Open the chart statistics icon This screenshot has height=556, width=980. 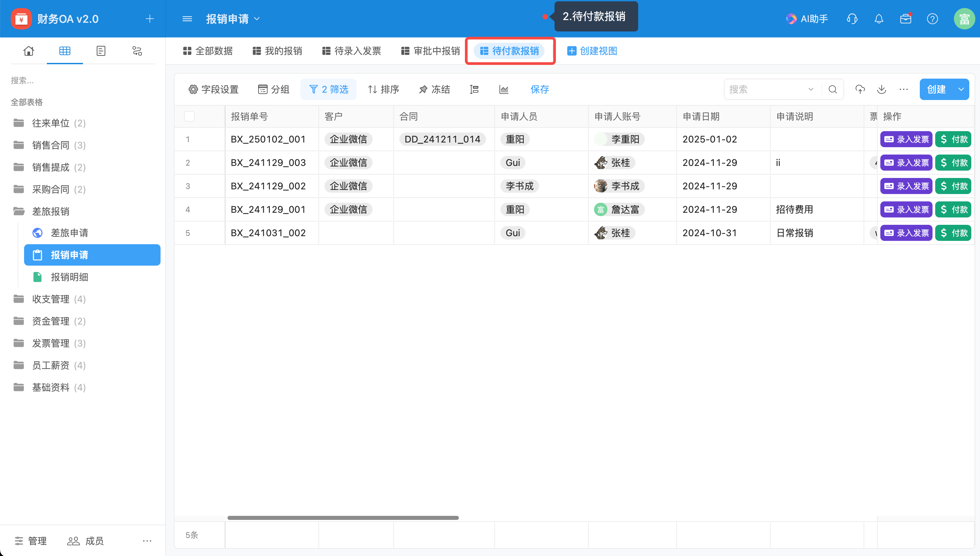coord(504,89)
